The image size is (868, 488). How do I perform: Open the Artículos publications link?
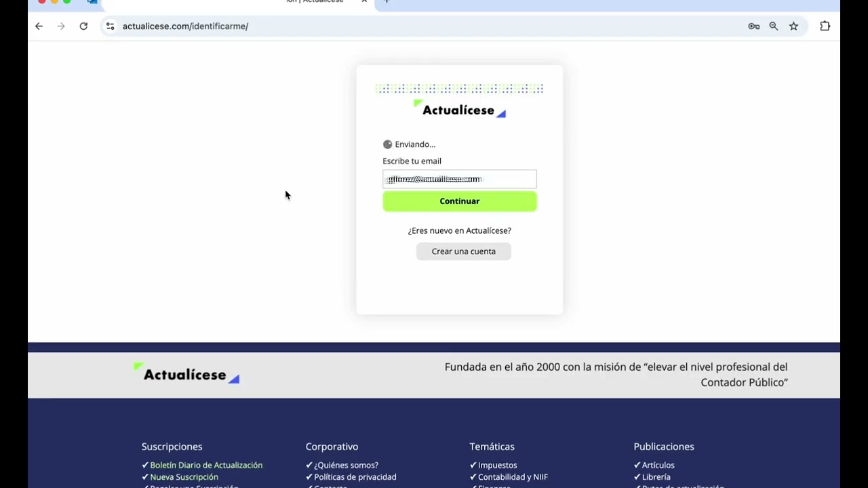tap(658, 465)
